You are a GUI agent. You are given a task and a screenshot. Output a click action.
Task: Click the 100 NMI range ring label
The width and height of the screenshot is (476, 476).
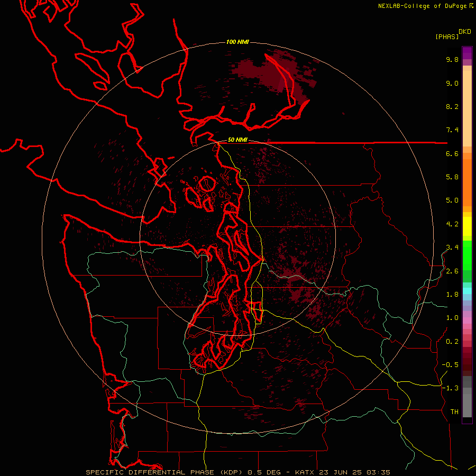tap(237, 42)
